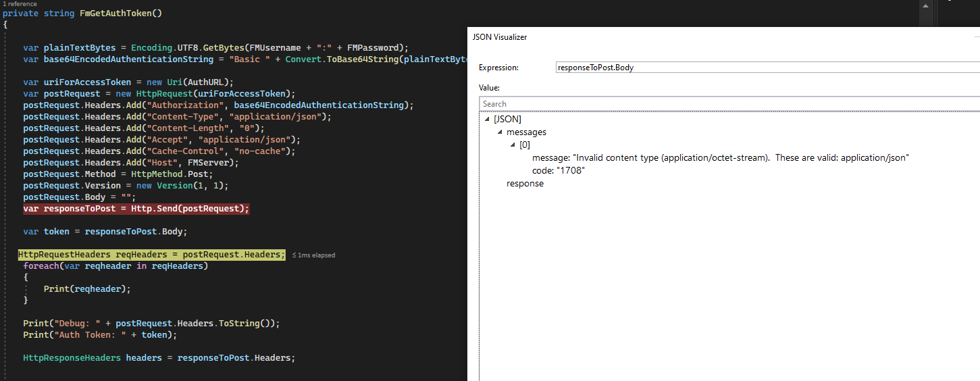Click the uriForAccessToken declaration line
This screenshot has height=381, width=980.
click(128, 82)
